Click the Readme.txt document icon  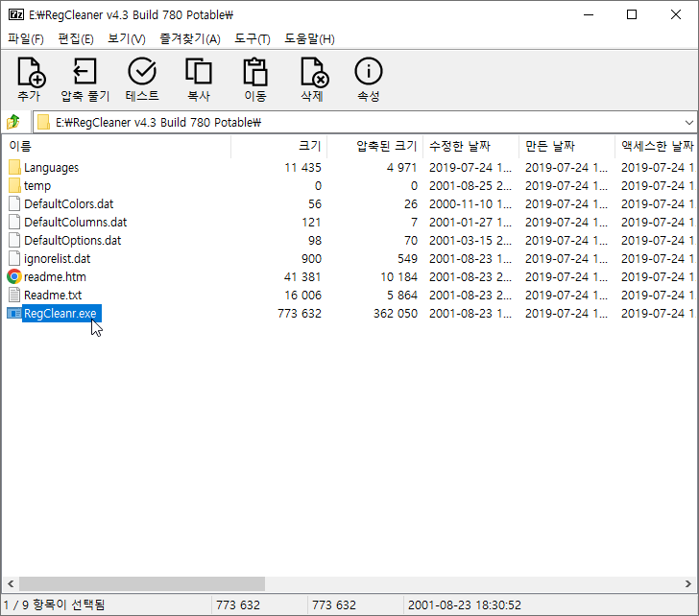point(14,295)
